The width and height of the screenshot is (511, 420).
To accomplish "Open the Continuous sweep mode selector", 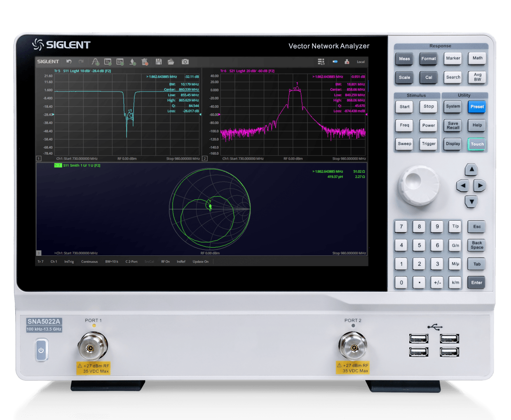I will click(x=89, y=261).
